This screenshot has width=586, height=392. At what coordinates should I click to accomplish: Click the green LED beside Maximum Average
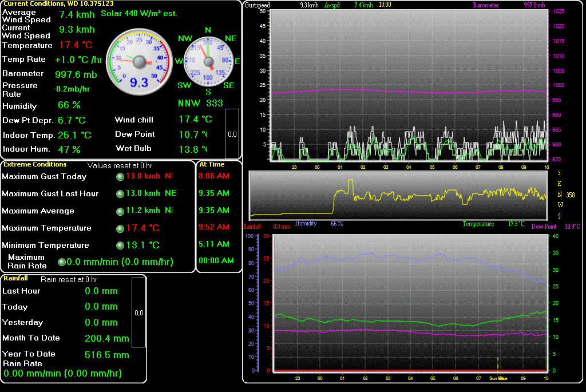(x=120, y=212)
